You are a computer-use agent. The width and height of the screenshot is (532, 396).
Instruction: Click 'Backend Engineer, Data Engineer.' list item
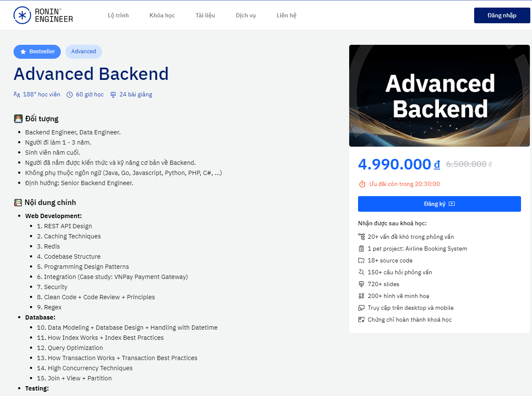(73, 132)
